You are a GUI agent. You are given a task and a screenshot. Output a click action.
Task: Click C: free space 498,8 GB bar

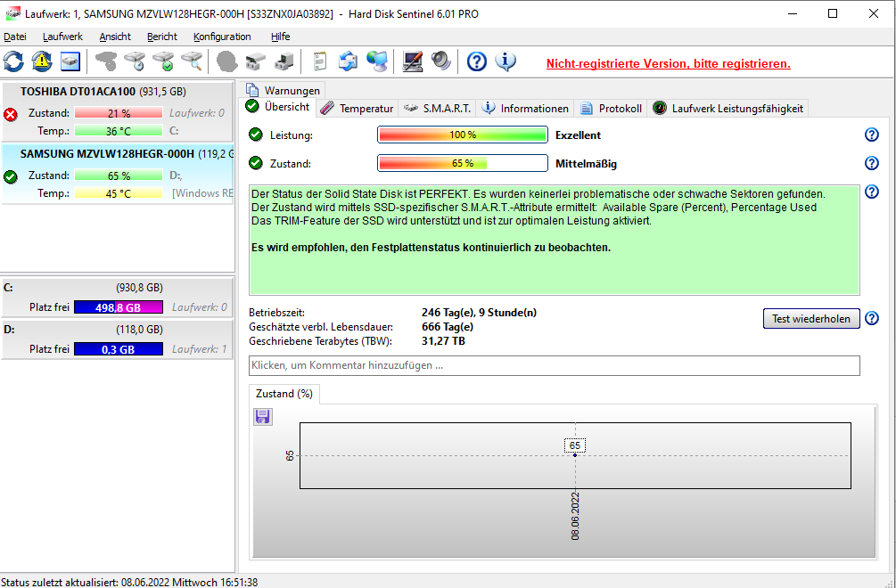pyautogui.click(x=119, y=307)
